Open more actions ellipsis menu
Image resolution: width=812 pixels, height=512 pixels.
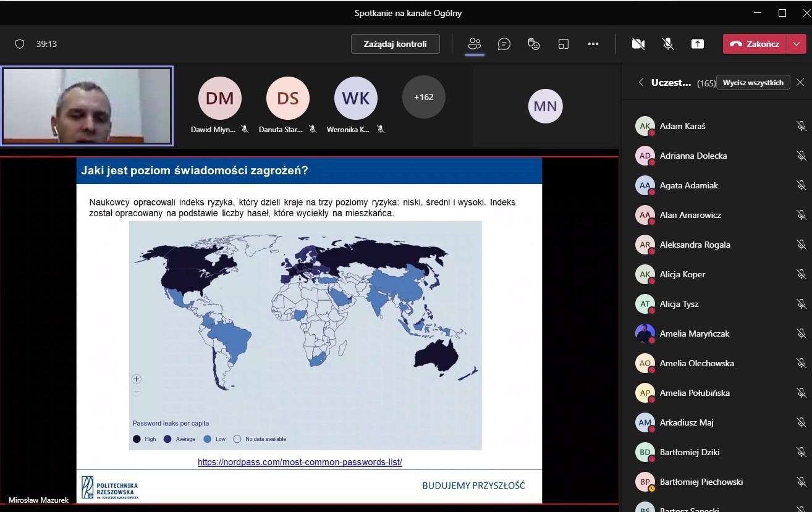coord(593,44)
